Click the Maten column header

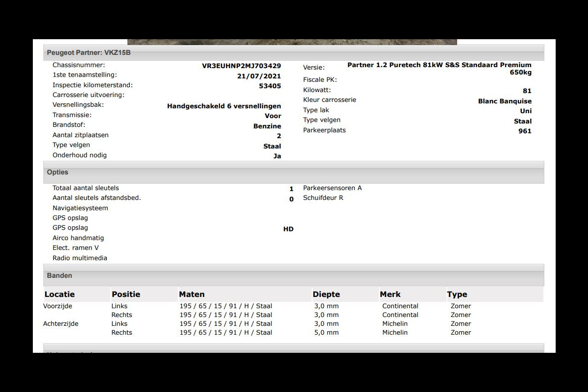[x=192, y=294]
